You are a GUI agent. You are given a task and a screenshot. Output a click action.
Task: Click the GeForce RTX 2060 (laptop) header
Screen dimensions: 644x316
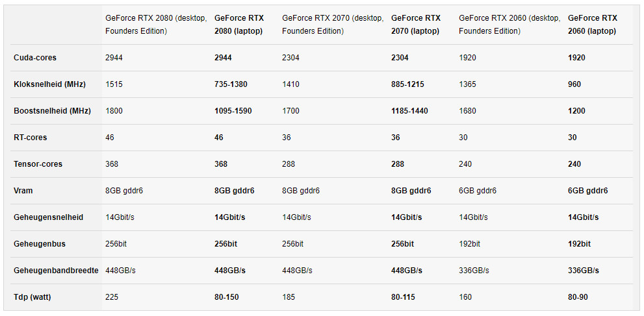click(x=592, y=25)
